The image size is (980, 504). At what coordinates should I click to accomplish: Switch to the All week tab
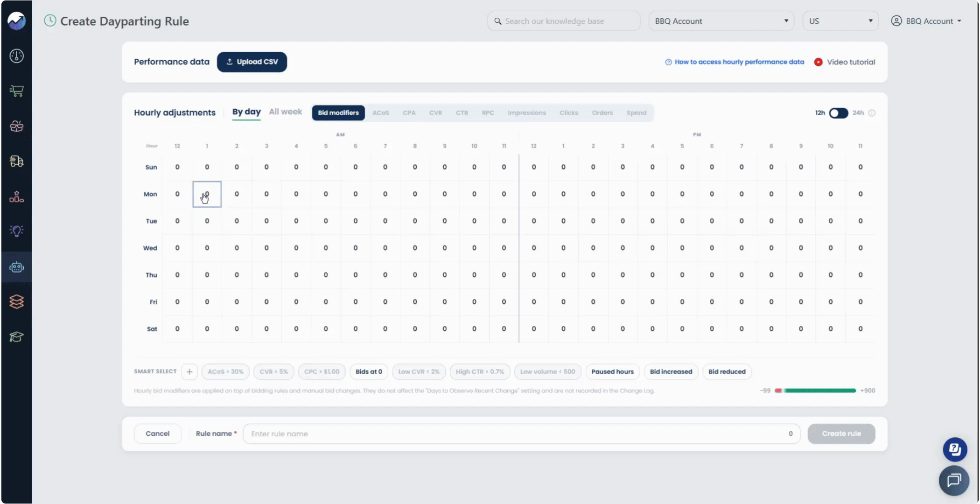[286, 112]
